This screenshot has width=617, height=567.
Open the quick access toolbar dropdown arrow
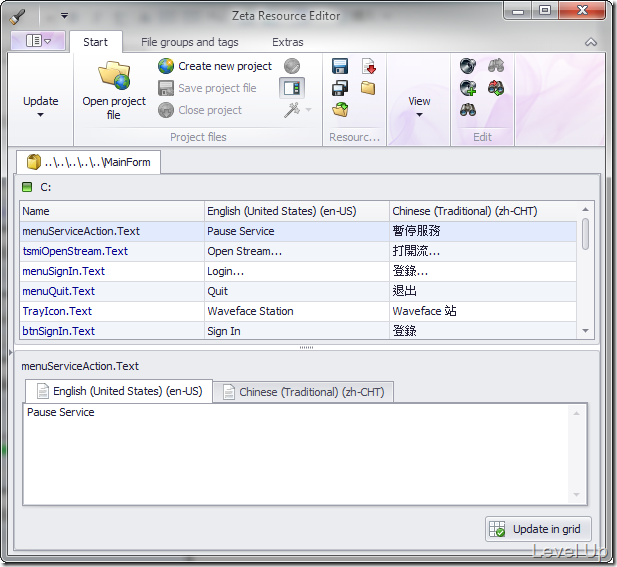coord(65,16)
